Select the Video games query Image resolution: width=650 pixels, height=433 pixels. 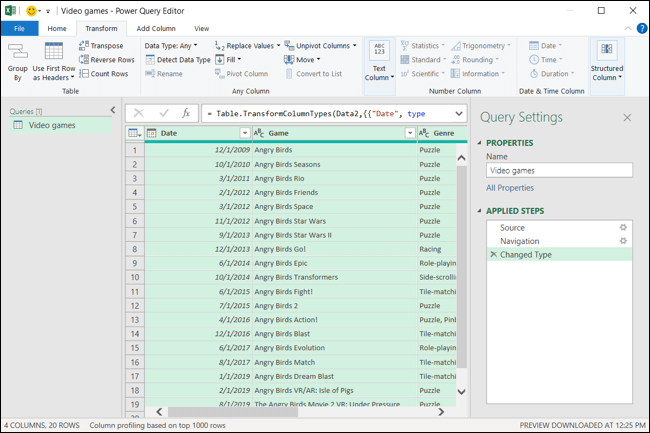point(61,125)
